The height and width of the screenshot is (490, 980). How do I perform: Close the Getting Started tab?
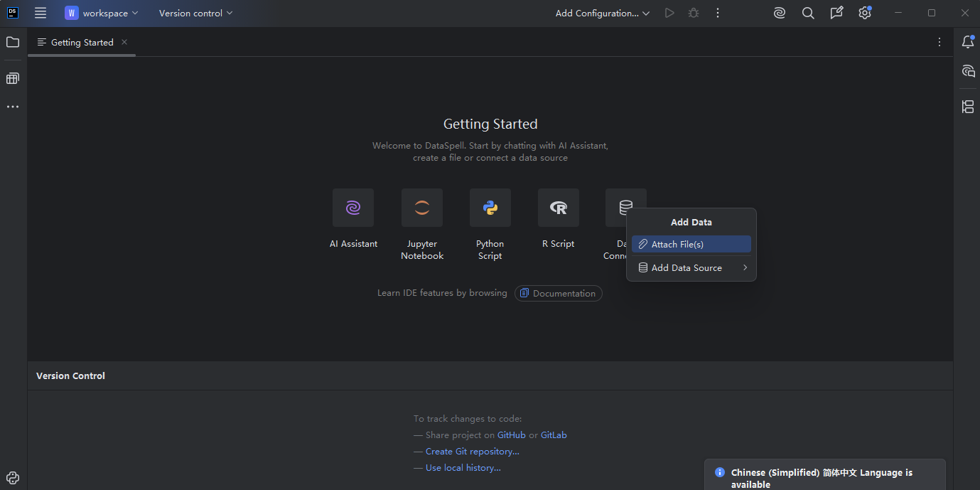point(124,42)
